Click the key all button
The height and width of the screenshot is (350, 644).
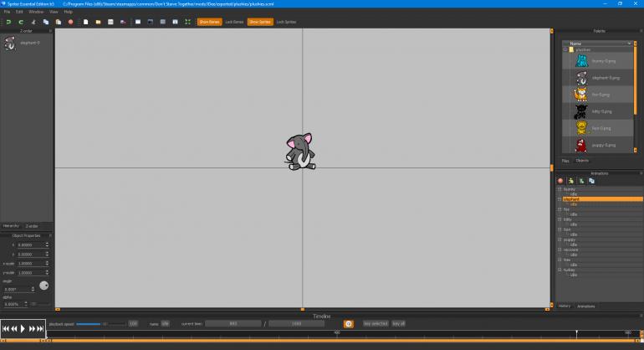(399, 323)
